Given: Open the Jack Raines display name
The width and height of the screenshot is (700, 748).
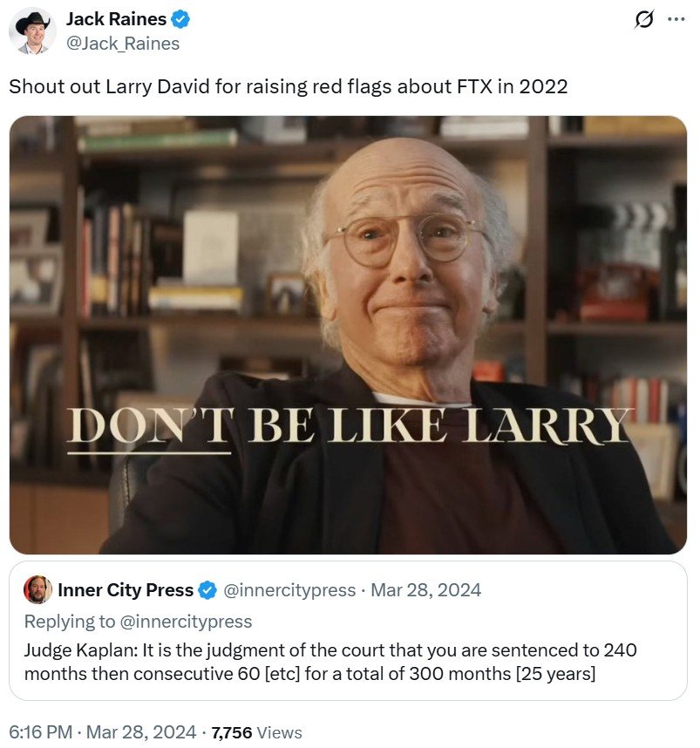Looking at the screenshot, I should tap(116, 19).
